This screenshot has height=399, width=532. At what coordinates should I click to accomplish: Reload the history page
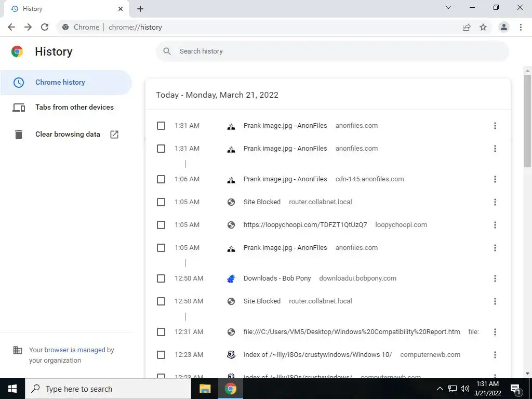[45, 27]
